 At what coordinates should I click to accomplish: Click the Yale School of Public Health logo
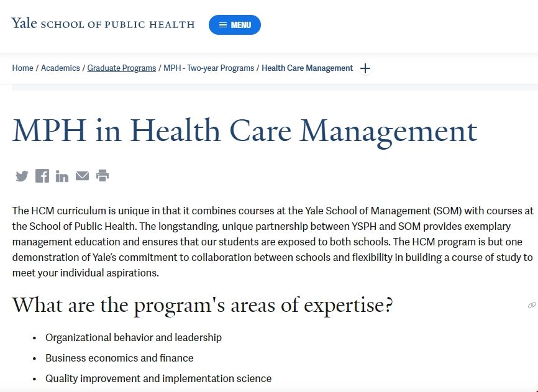tap(103, 24)
